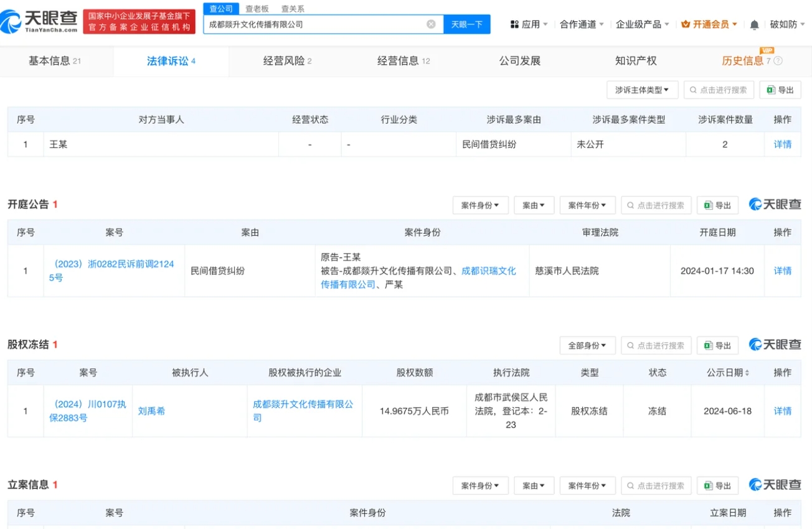812x529 pixels.
Task: Select the 法律诉讼 tab
Action: point(171,61)
